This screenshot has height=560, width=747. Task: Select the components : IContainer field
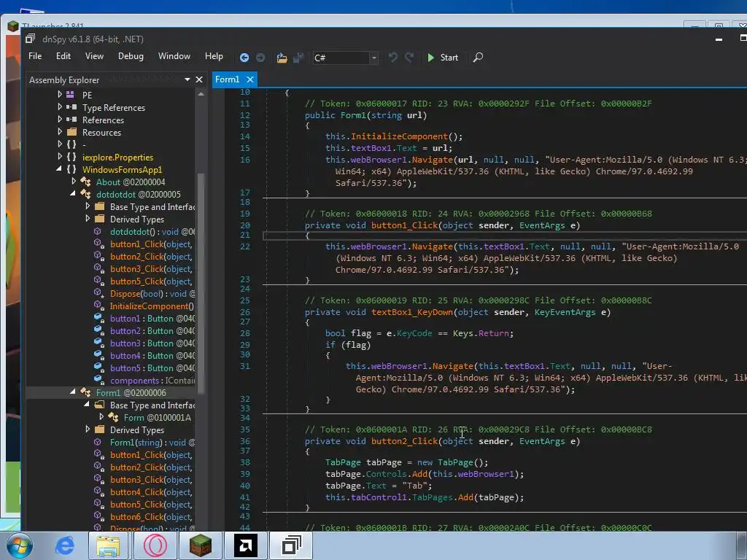[x=152, y=381]
